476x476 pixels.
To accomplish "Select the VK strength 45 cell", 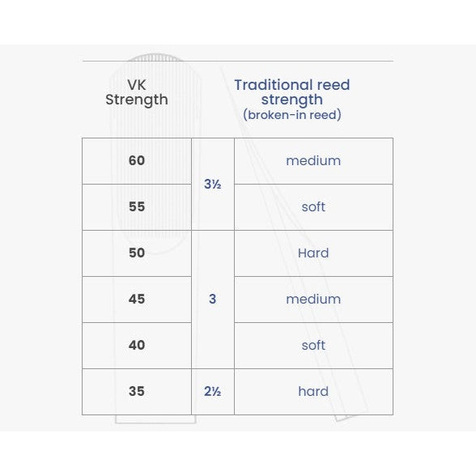I will point(137,300).
